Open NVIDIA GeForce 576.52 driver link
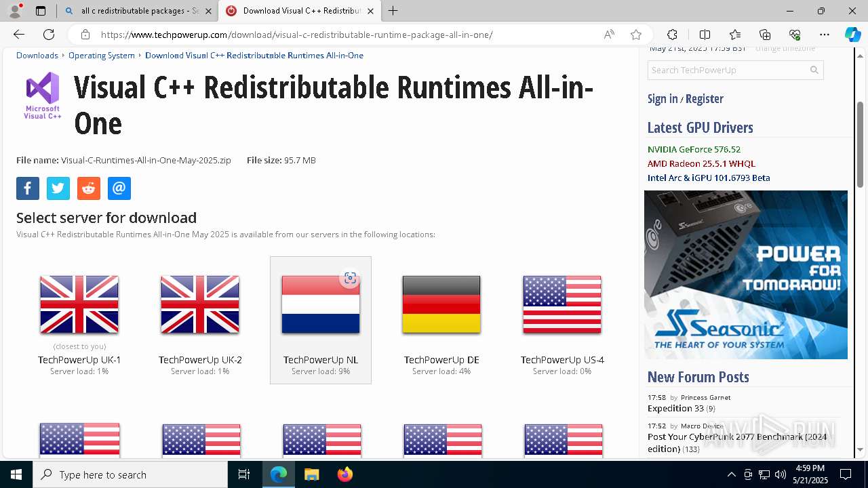 click(x=694, y=149)
